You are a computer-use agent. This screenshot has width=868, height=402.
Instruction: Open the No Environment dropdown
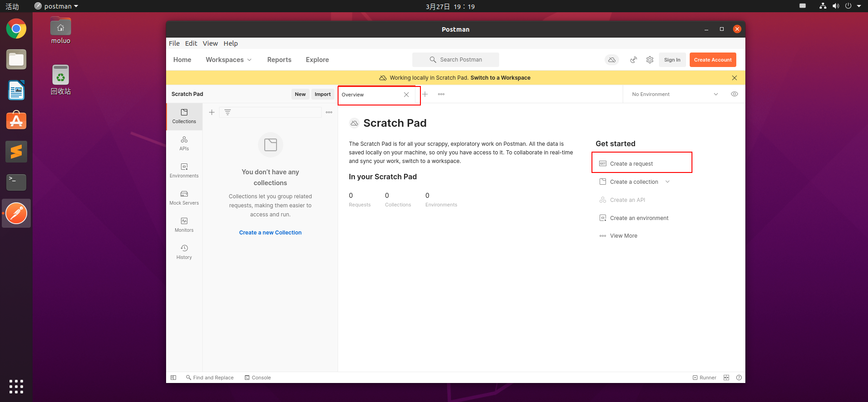675,94
